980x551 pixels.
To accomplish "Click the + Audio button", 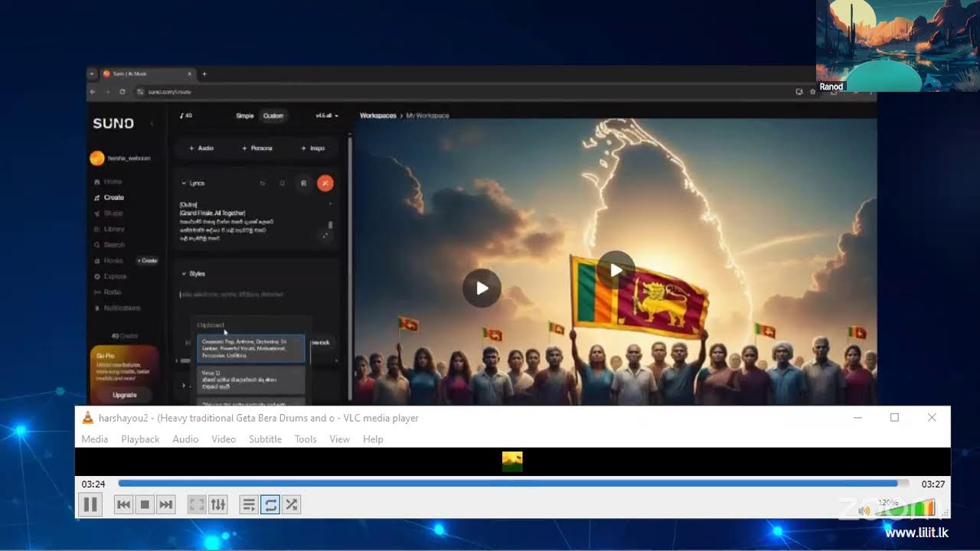I will click(201, 148).
